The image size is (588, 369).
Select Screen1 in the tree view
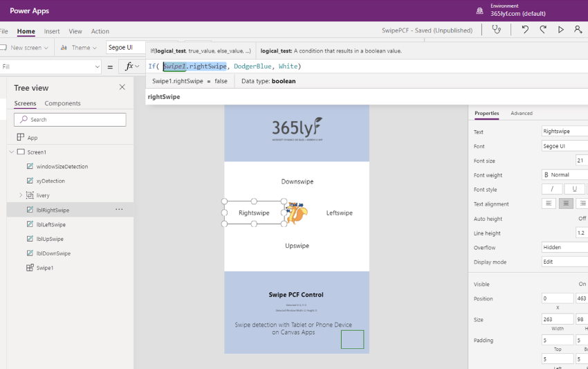tap(37, 152)
